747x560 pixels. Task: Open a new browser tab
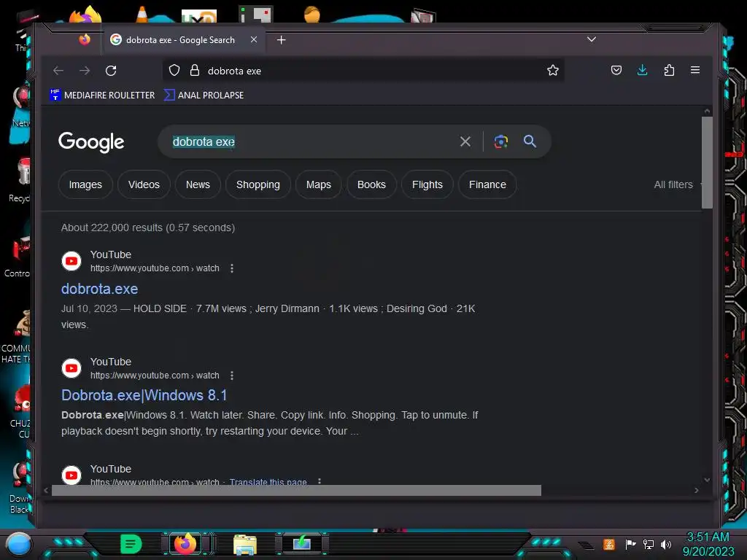(x=281, y=40)
